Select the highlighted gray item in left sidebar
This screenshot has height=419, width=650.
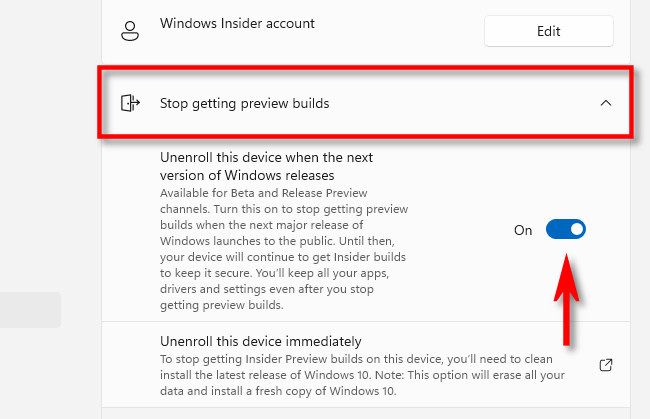pos(30,310)
